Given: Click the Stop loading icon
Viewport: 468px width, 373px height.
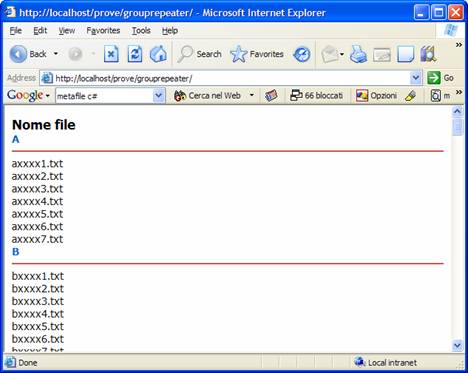Looking at the screenshot, I should (111, 54).
